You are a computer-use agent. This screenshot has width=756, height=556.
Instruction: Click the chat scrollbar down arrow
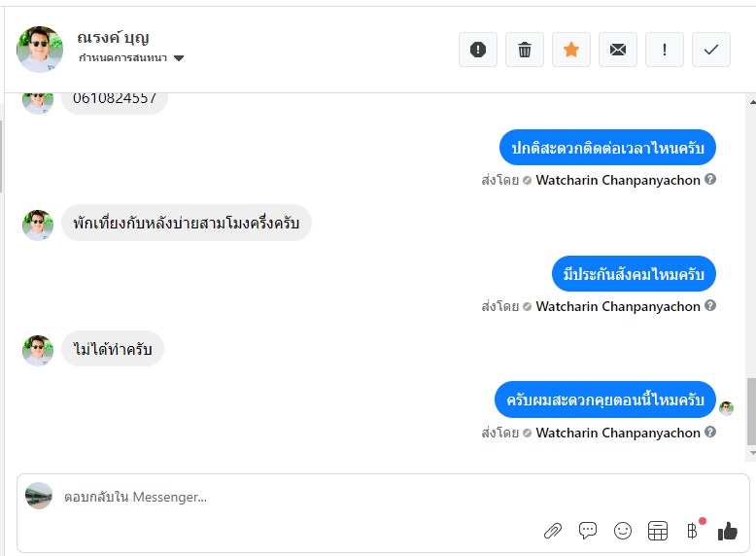752,453
